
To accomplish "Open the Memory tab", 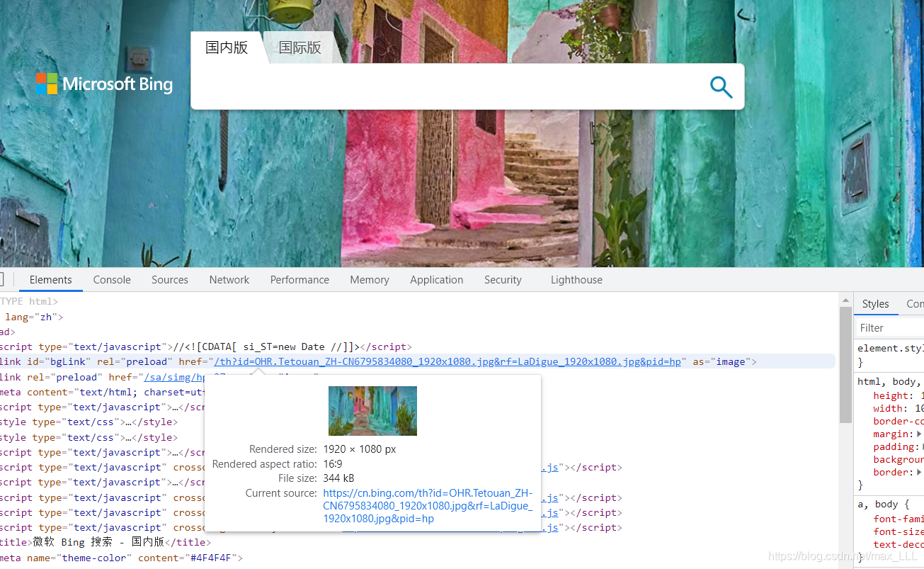I will click(370, 280).
